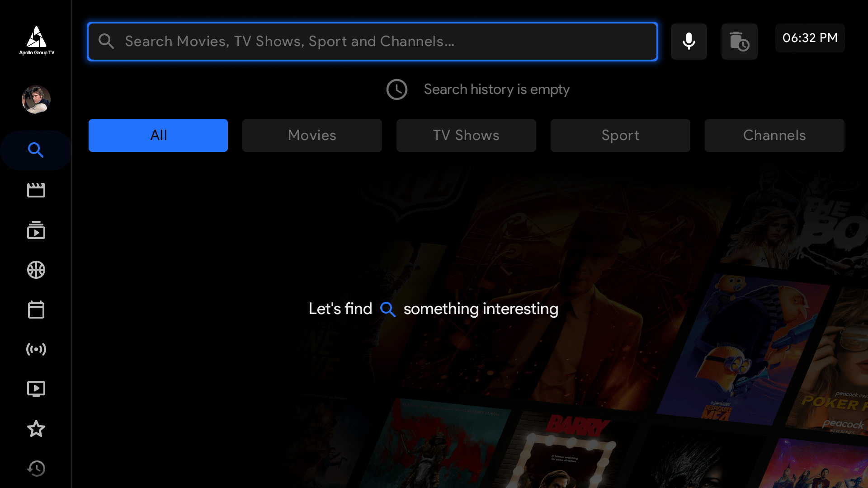Click the 'Search history is empty' text
The width and height of the screenshot is (868, 488).
point(496,89)
